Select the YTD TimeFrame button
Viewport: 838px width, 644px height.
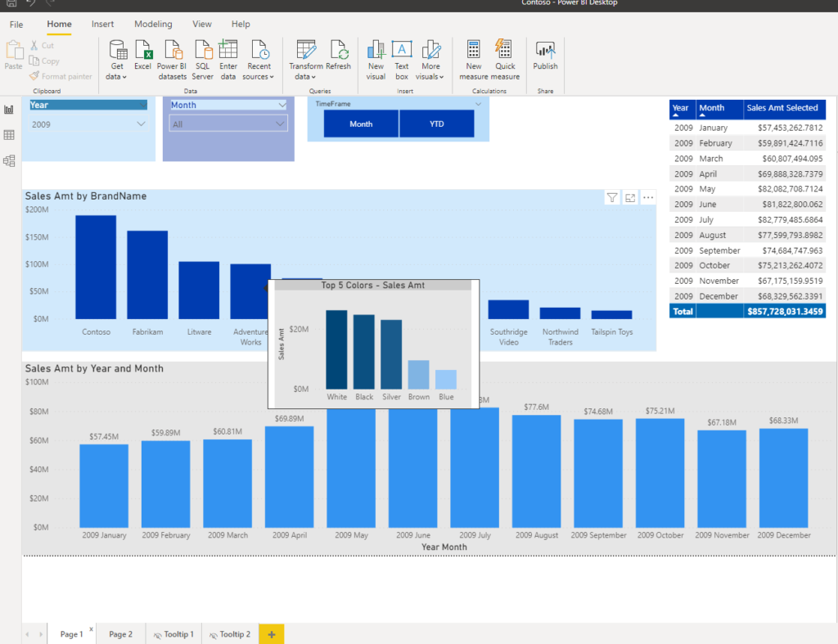pyautogui.click(x=437, y=124)
